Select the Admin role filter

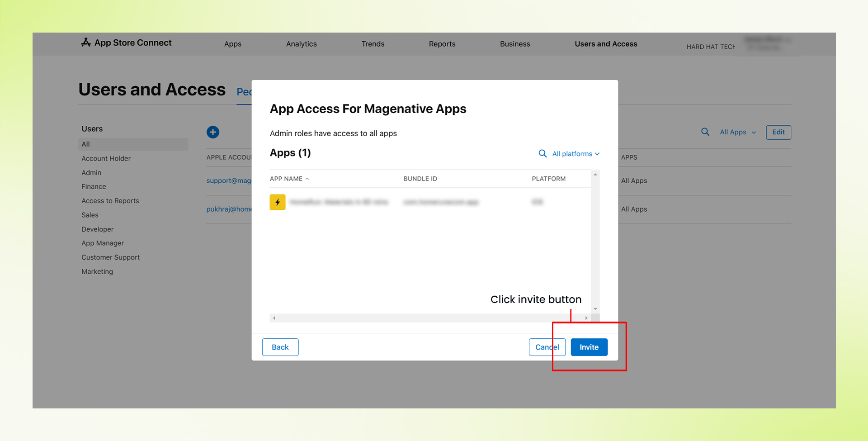click(x=91, y=173)
